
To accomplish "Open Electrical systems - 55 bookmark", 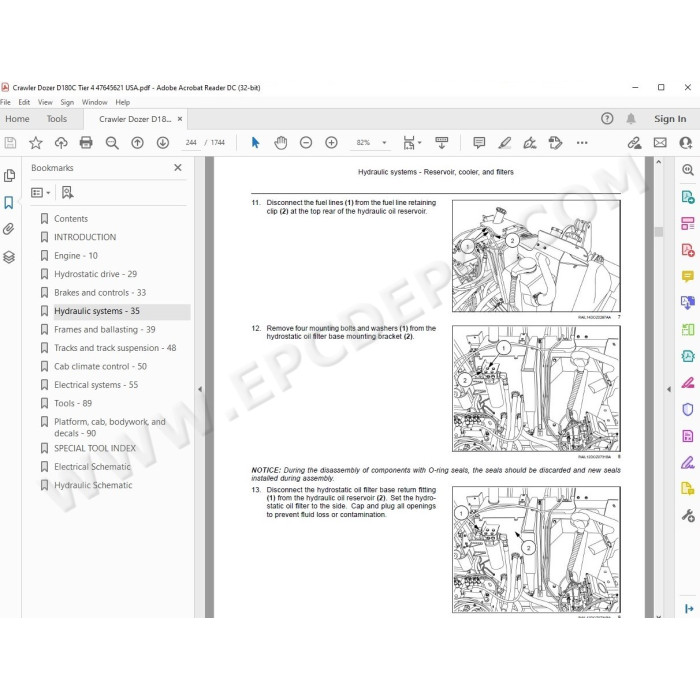I will [x=96, y=385].
